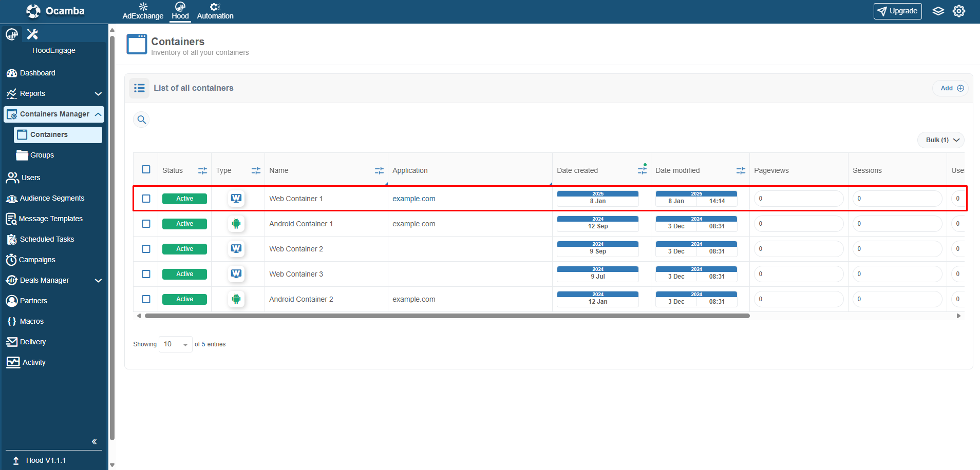Check the Web Container 2 row checkbox

[x=146, y=249]
